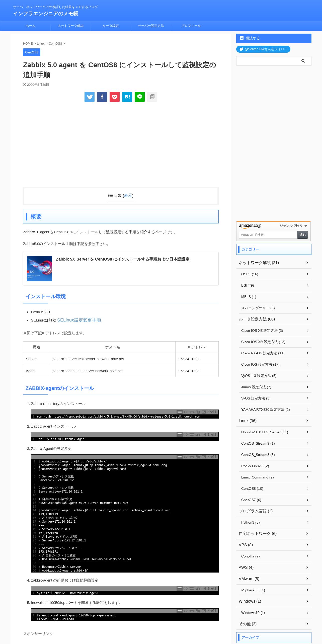Toggle line numbers on the dnf install code block
This screenshot has width=322, height=644.
click(180, 435)
